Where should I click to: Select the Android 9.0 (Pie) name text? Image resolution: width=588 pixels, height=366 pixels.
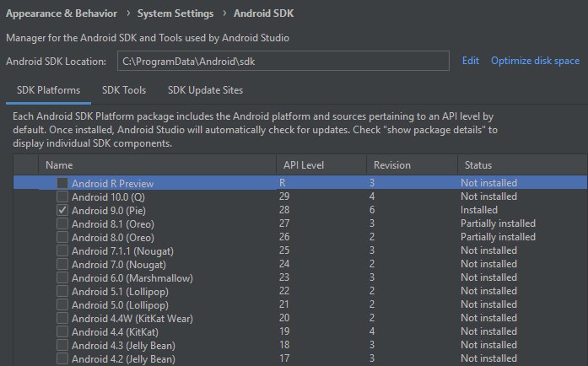click(108, 211)
